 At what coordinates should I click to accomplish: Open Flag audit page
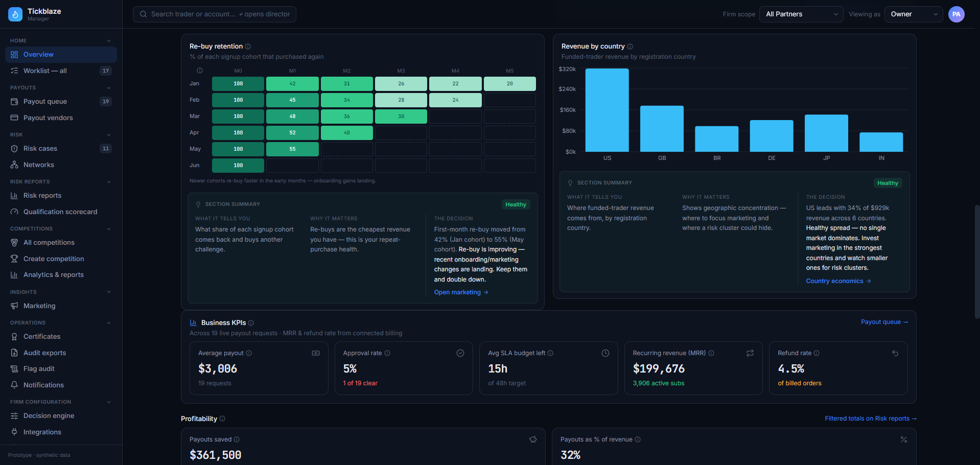(61, 369)
